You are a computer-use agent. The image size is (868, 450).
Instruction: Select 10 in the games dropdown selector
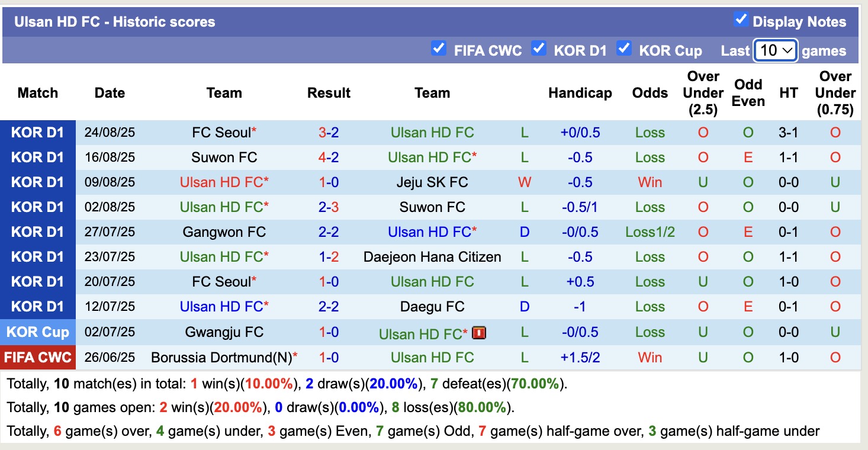pyautogui.click(x=775, y=50)
